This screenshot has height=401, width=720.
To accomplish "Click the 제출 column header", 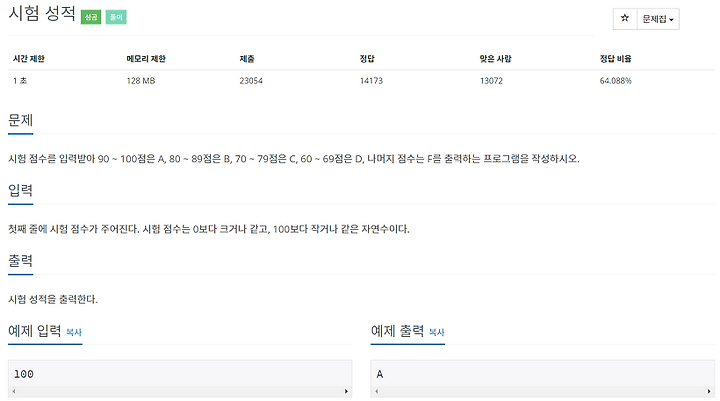I will point(247,59).
